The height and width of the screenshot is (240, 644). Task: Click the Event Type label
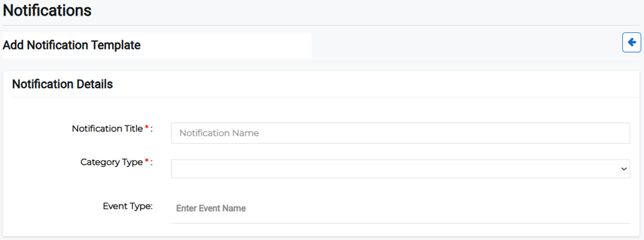tap(128, 207)
